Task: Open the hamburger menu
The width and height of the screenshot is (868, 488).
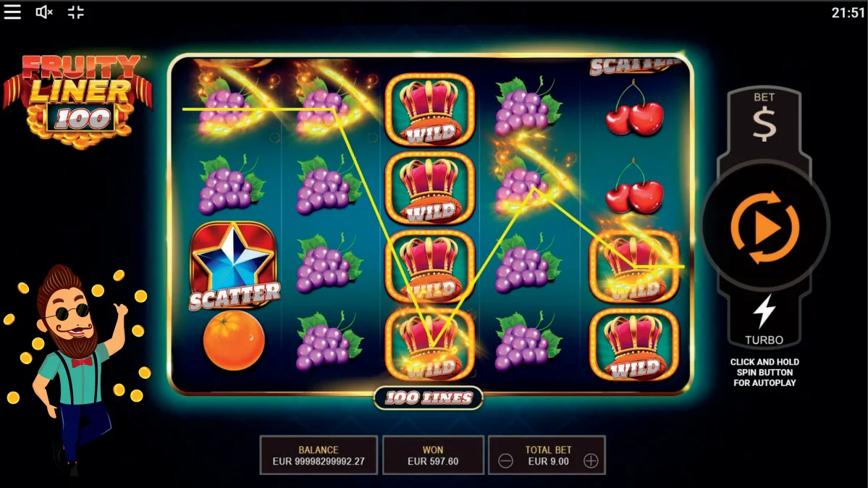Action: tap(12, 12)
